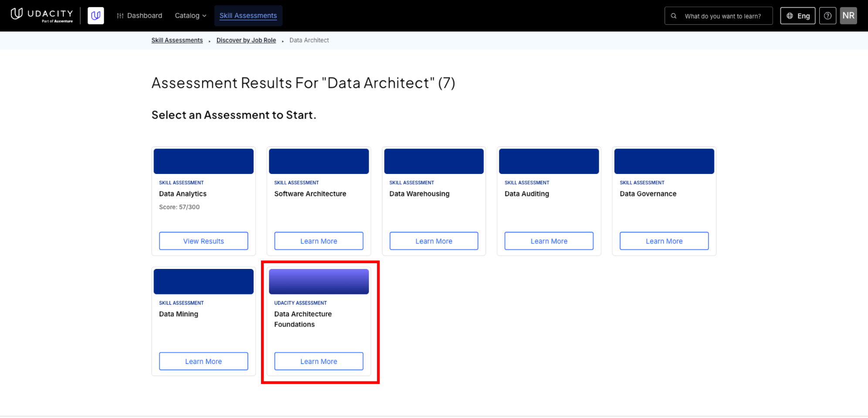Click the Data Analytics card title
The image size is (868, 418).
pyautogui.click(x=183, y=194)
